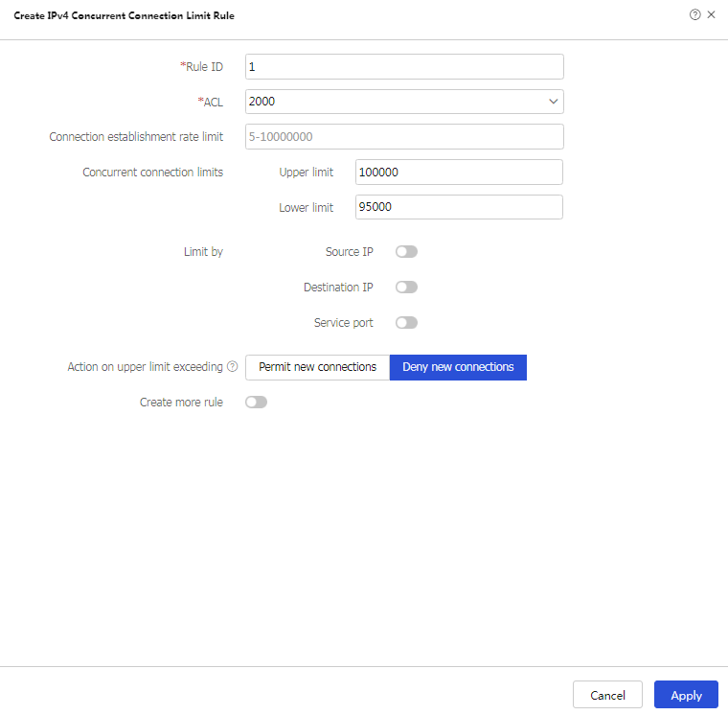The image size is (728, 715).
Task: Click the Apply button
Action: coord(686,695)
